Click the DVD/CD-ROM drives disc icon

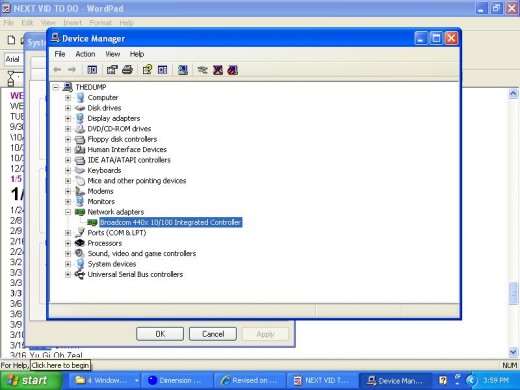80,129
